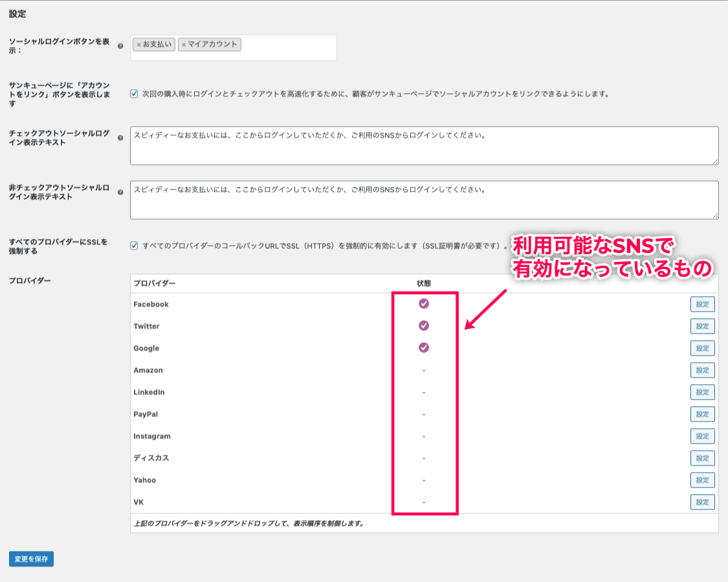728x582 pixels.
Task: Remove the お支払い tag
Action: (139, 45)
